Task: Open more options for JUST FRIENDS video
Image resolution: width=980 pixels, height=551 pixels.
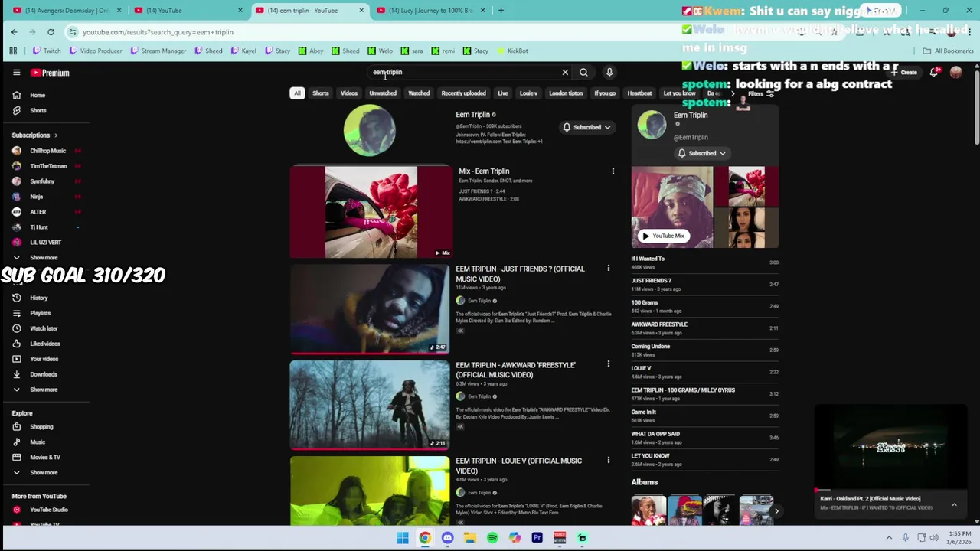Action: (609, 269)
